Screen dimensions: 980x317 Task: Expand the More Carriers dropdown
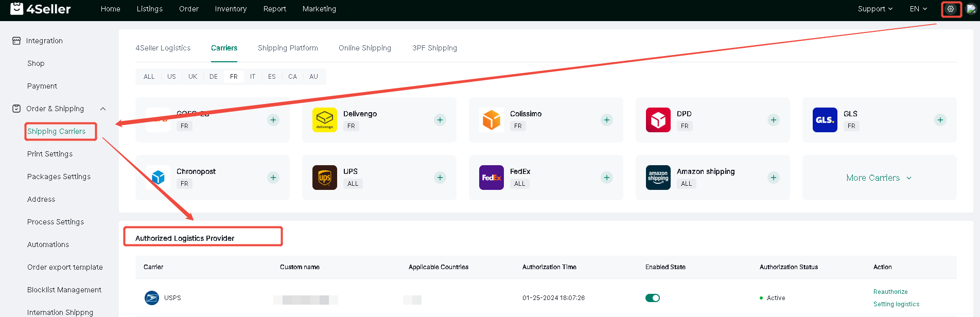(879, 178)
